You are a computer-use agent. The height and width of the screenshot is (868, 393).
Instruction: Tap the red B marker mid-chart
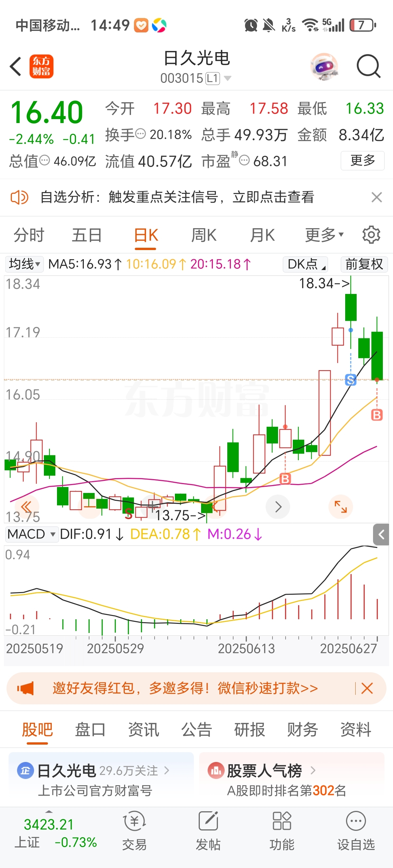click(285, 479)
